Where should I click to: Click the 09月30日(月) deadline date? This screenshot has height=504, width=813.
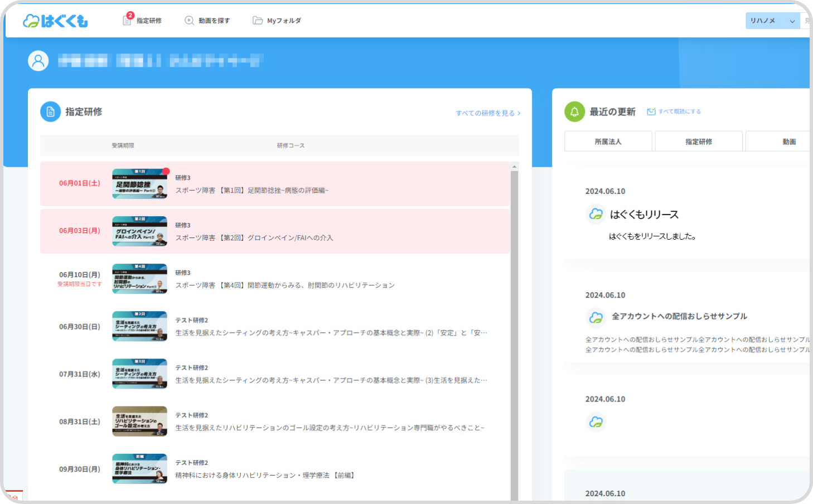tap(80, 469)
